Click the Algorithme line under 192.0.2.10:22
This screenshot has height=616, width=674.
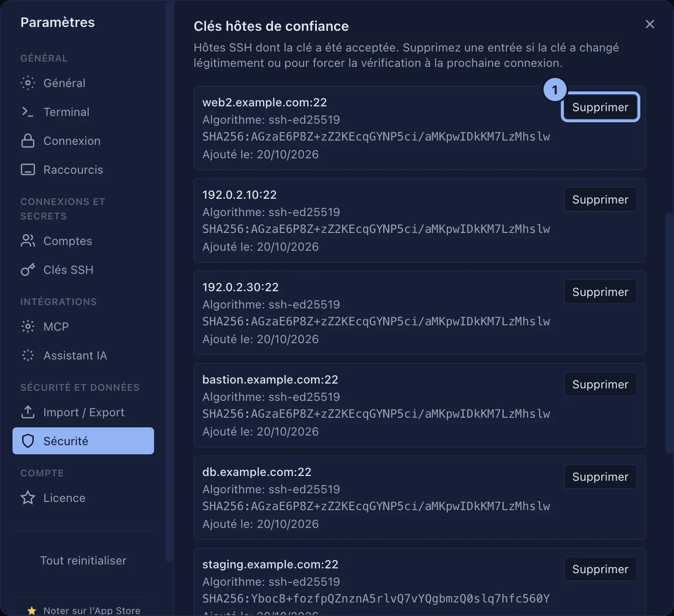pyautogui.click(x=271, y=212)
